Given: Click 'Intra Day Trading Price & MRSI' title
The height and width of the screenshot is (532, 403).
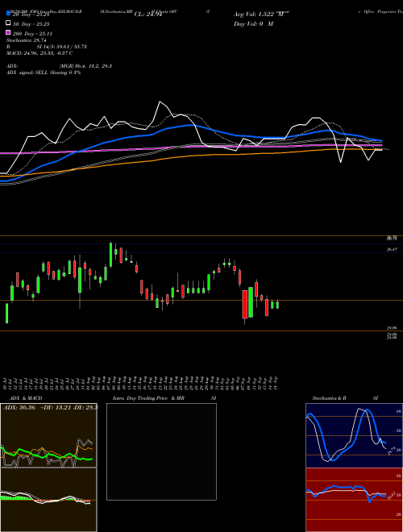Looking at the screenshot, I should [164, 398].
